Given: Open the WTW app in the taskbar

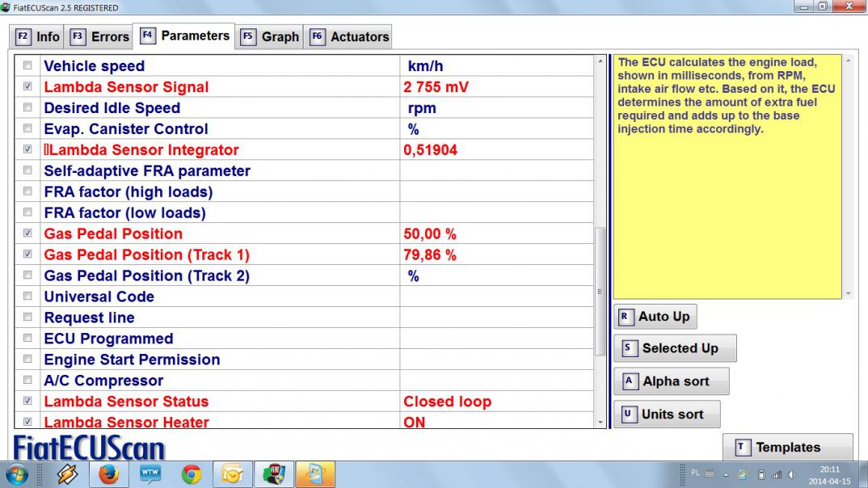Looking at the screenshot, I should 150,474.
